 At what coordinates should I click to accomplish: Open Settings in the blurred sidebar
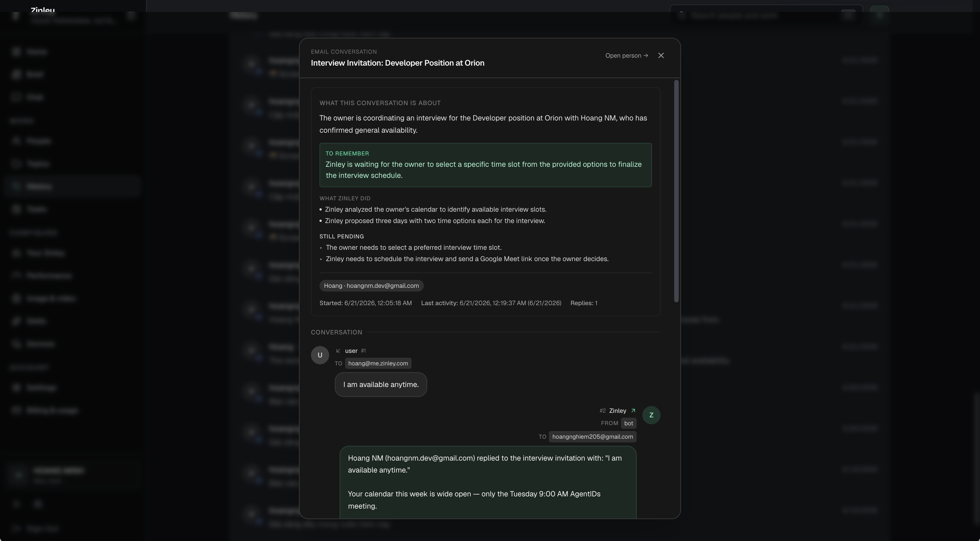[41, 388]
